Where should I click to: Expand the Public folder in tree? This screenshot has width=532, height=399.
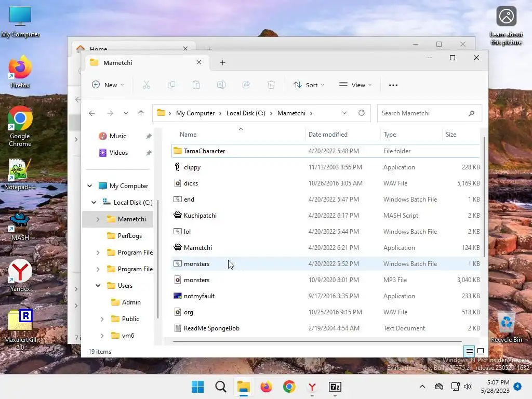coord(102,320)
